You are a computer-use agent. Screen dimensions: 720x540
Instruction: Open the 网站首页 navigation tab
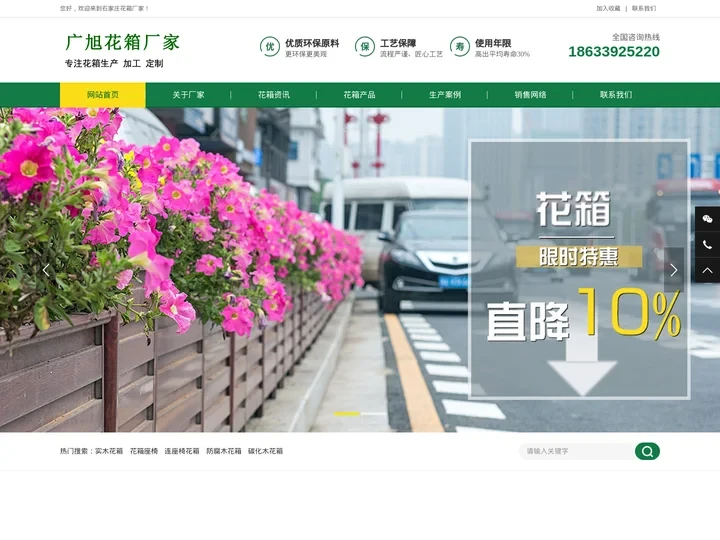(x=103, y=95)
